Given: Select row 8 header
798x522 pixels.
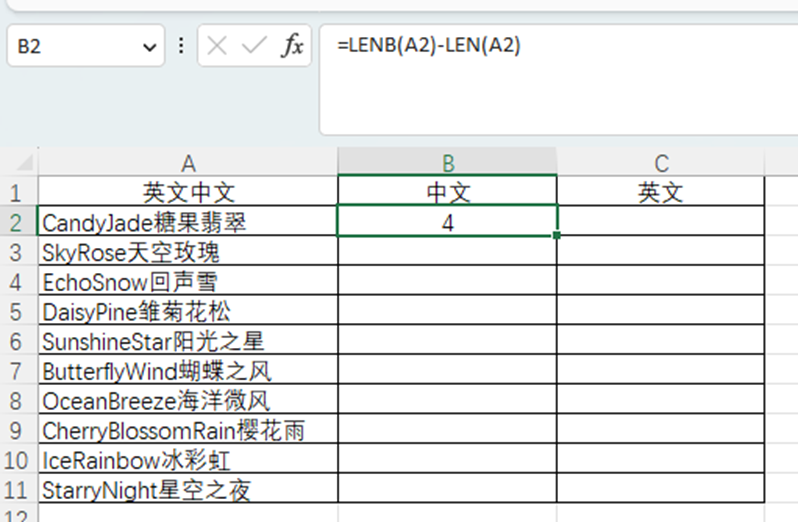Looking at the screenshot, I should (x=18, y=399).
